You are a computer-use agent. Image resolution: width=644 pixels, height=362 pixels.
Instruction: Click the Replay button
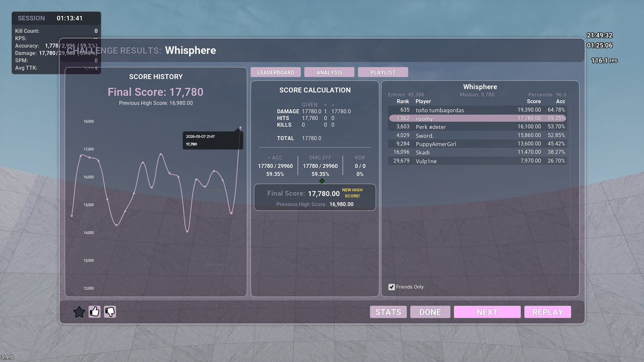click(x=548, y=312)
